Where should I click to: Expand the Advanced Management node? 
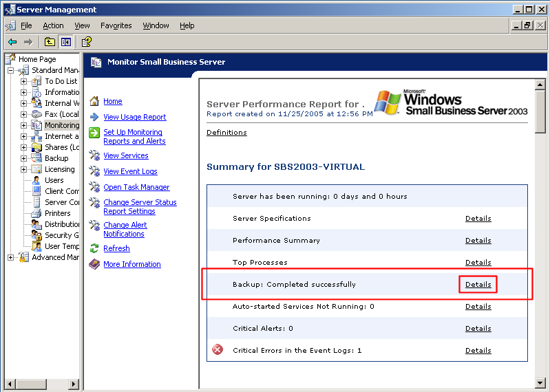[11, 257]
